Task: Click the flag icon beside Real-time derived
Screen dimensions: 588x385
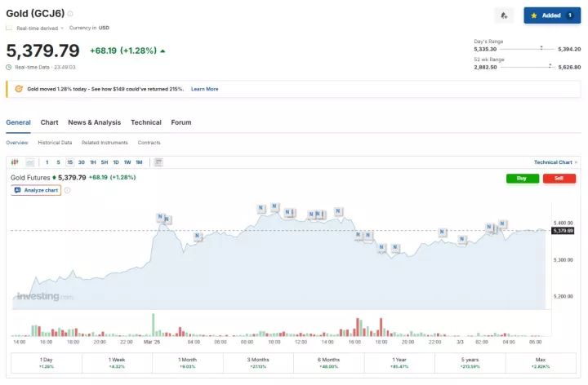Action: click(10, 28)
